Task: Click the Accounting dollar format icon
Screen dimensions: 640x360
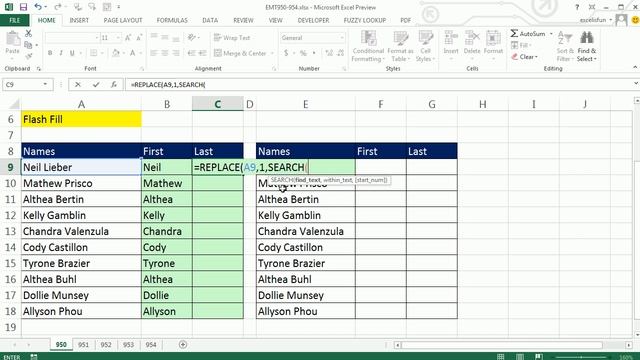Action: [x=286, y=53]
